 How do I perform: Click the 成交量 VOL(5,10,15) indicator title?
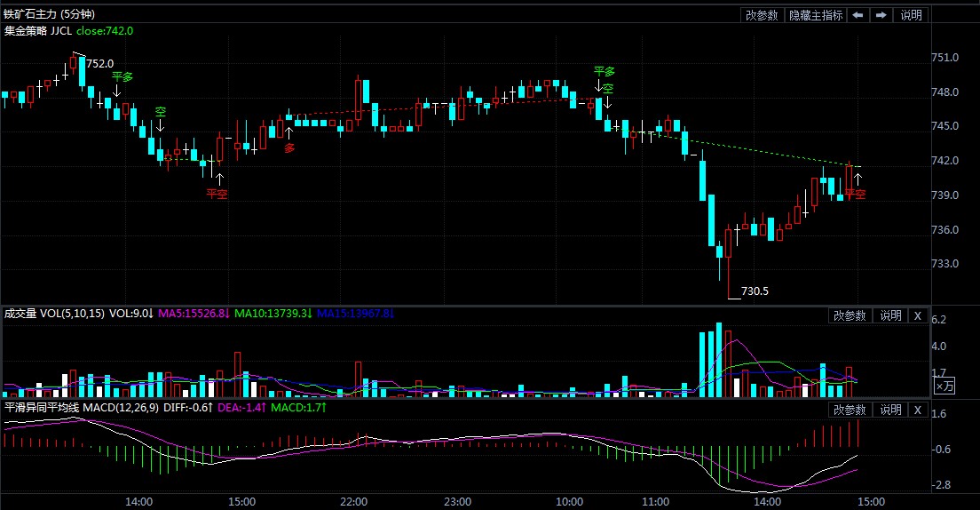pyautogui.click(x=54, y=314)
